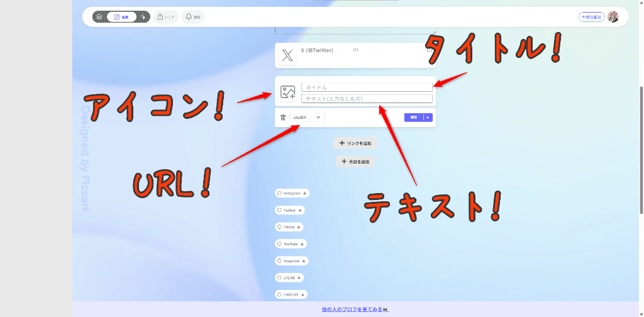This screenshot has width=644, height=317.
Task: Click into the タイトル input field
Action: tap(367, 87)
